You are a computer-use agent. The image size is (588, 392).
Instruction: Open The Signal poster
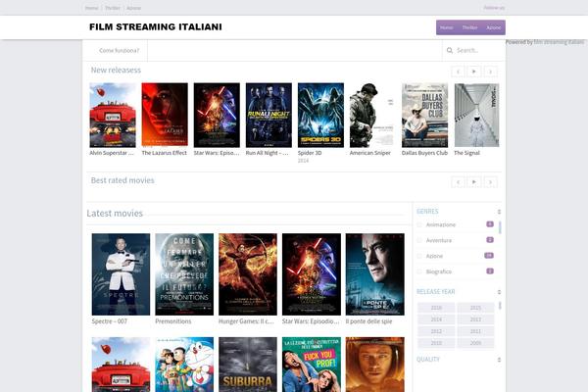(x=476, y=116)
